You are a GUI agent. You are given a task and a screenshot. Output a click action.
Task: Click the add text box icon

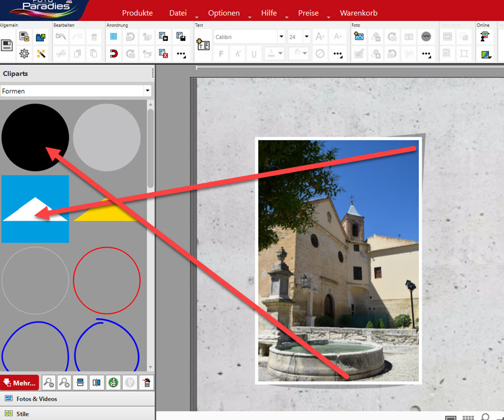[202, 45]
